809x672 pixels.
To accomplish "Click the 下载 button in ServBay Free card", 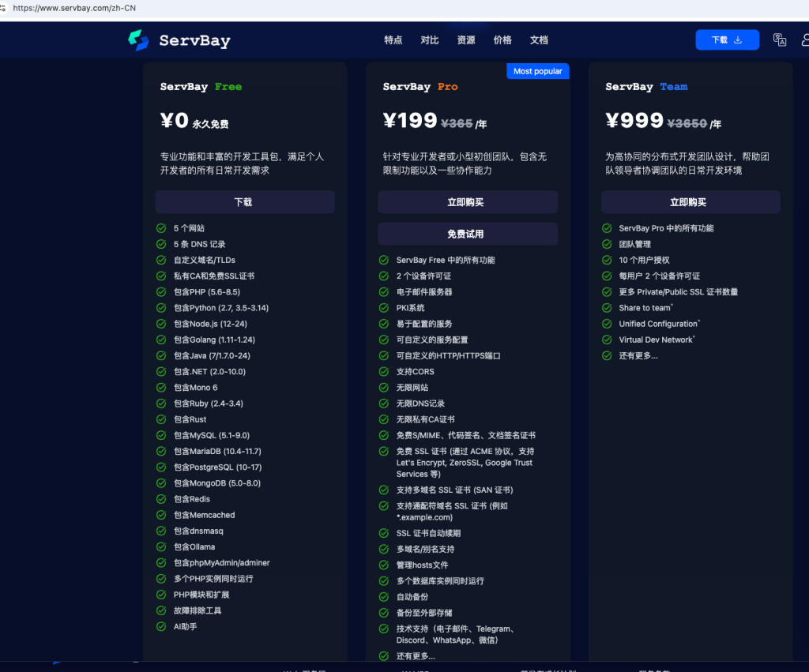I will coord(245,202).
